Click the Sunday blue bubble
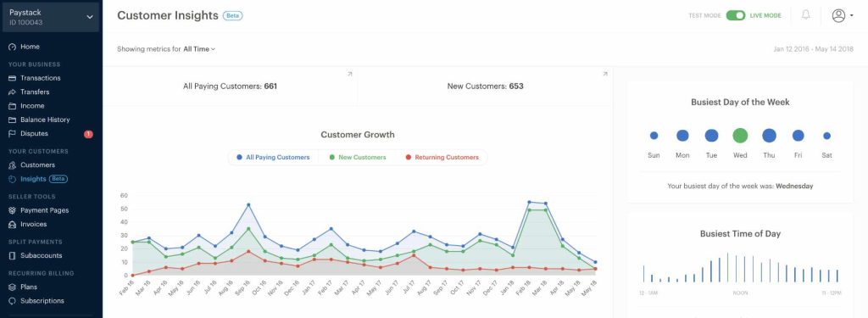 654,136
